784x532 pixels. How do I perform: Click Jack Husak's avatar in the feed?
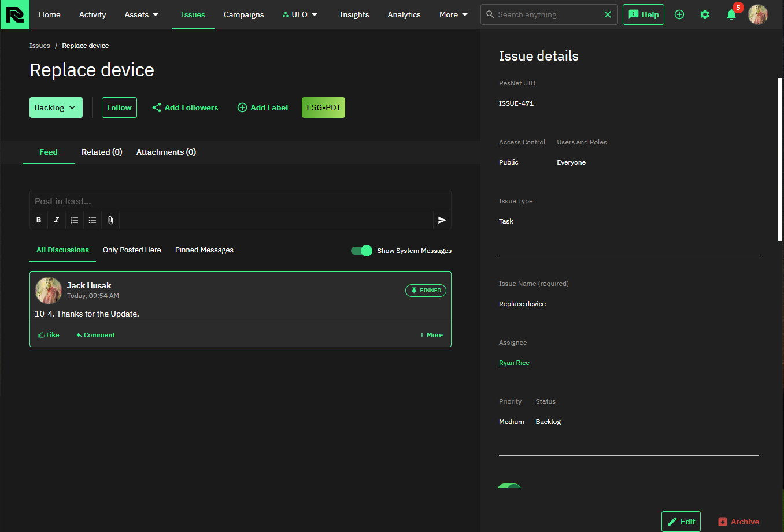(x=49, y=290)
